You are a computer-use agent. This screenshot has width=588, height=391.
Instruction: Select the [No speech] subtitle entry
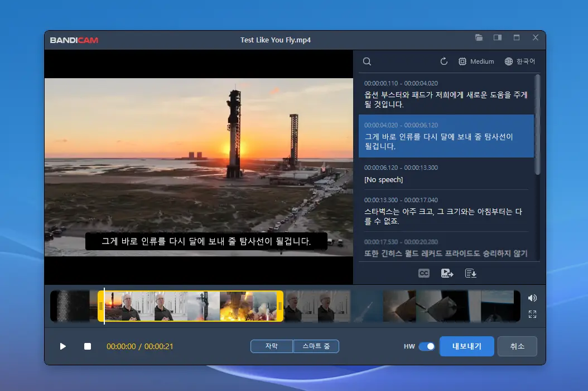[446, 174]
